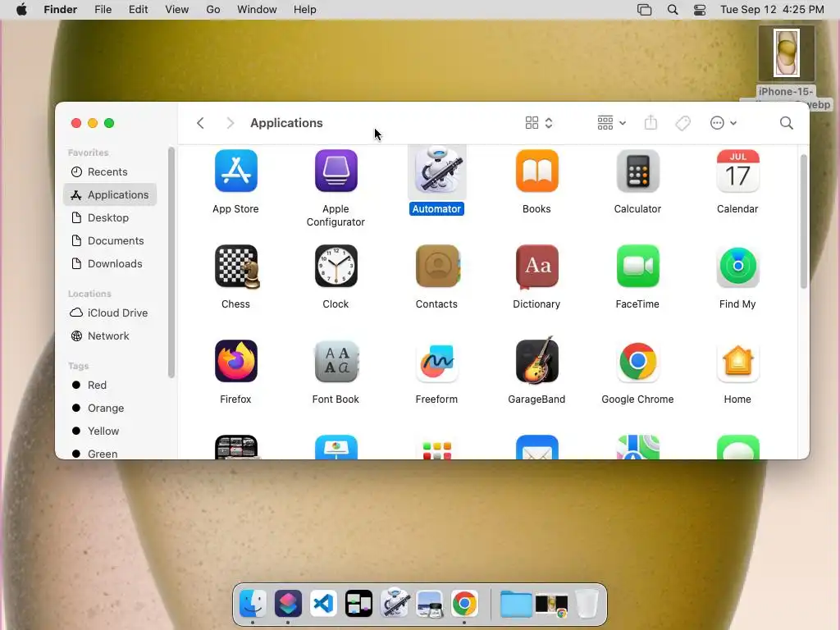
Task: Click the Finder window search icon
Action: (786, 123)
